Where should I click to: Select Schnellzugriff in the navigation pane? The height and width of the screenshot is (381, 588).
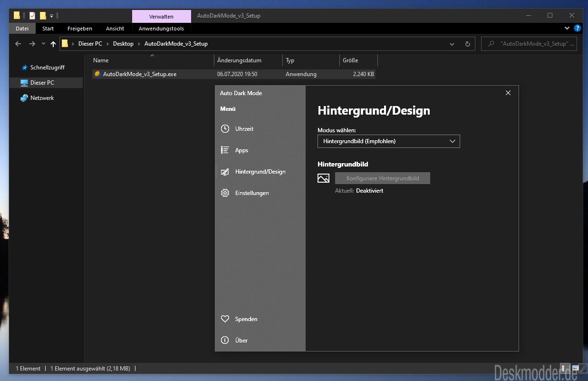(x=48, y=68)
